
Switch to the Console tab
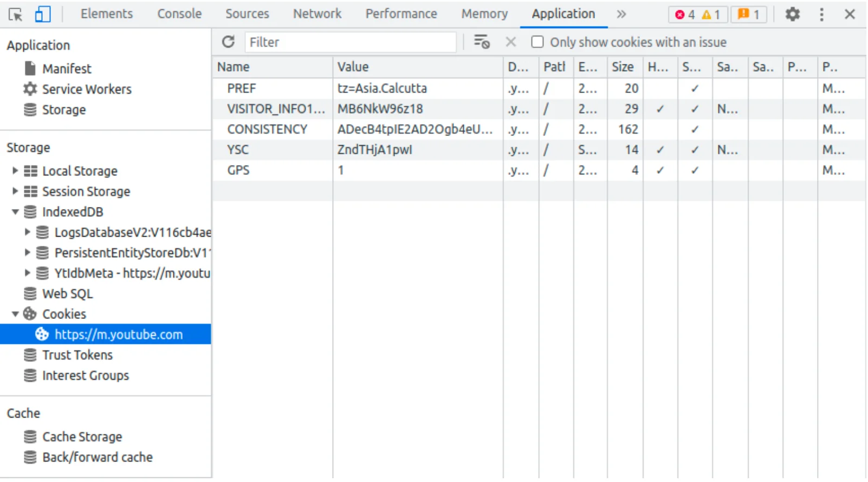(x=179, y=14)
